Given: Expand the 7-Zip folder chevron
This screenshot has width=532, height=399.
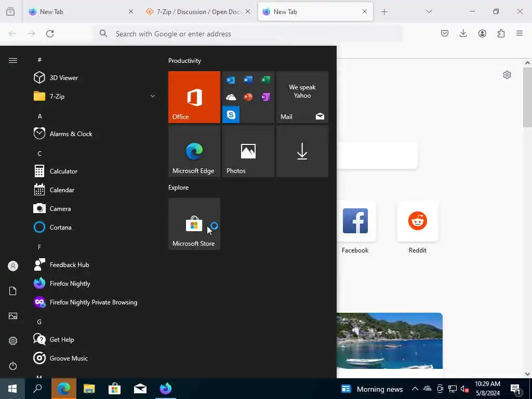Looking at the screenshot, I should (x=153, y=96).
